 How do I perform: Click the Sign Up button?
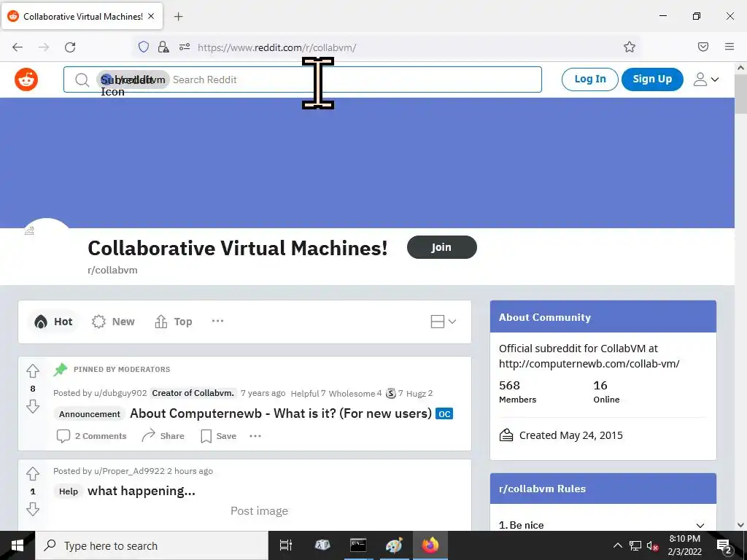point(652,79)
